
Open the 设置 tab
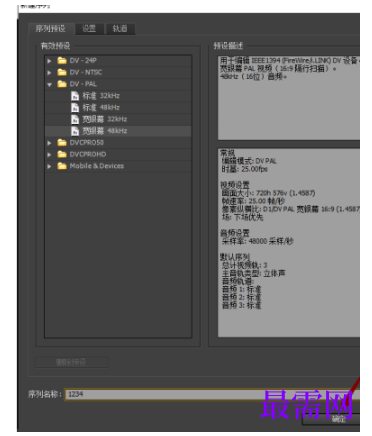[89, 29]
